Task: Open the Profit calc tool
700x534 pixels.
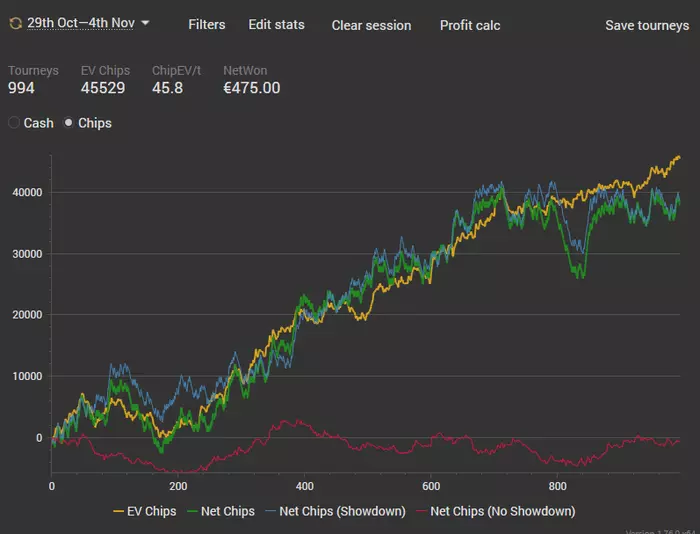Action: pyautogui.click(x=470, y=25)
